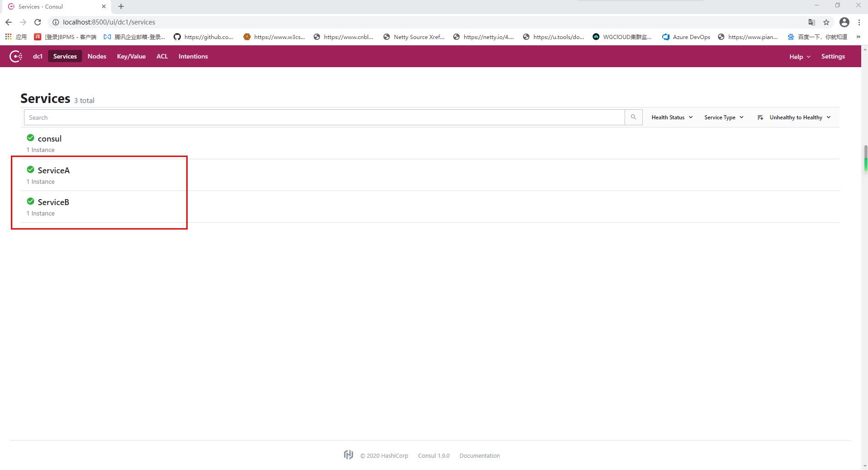The image size is (868, 470).
Task: Expand the Service Type filter dropdown
Action: pyautogui.click(x=724, y=117)
